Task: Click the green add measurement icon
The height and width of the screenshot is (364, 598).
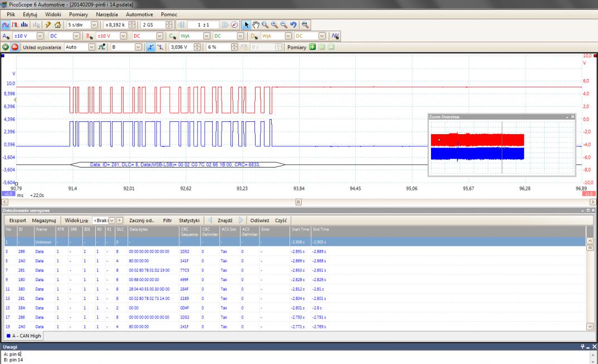Action: point(312,47)
